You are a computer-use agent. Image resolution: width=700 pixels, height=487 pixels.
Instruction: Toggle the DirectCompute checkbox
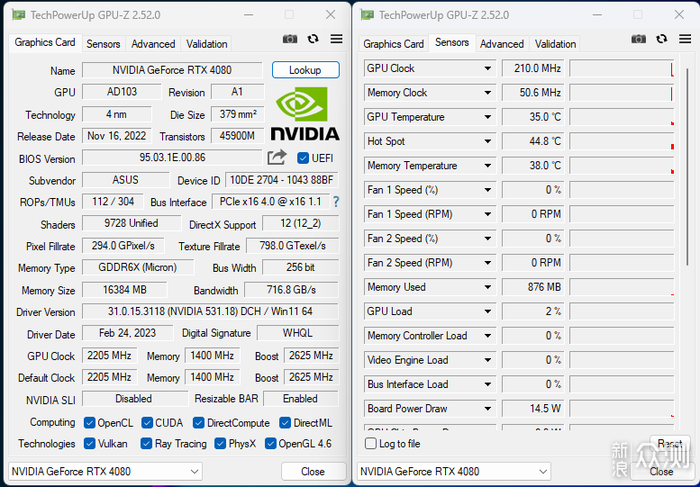click(x=199, y=423)
